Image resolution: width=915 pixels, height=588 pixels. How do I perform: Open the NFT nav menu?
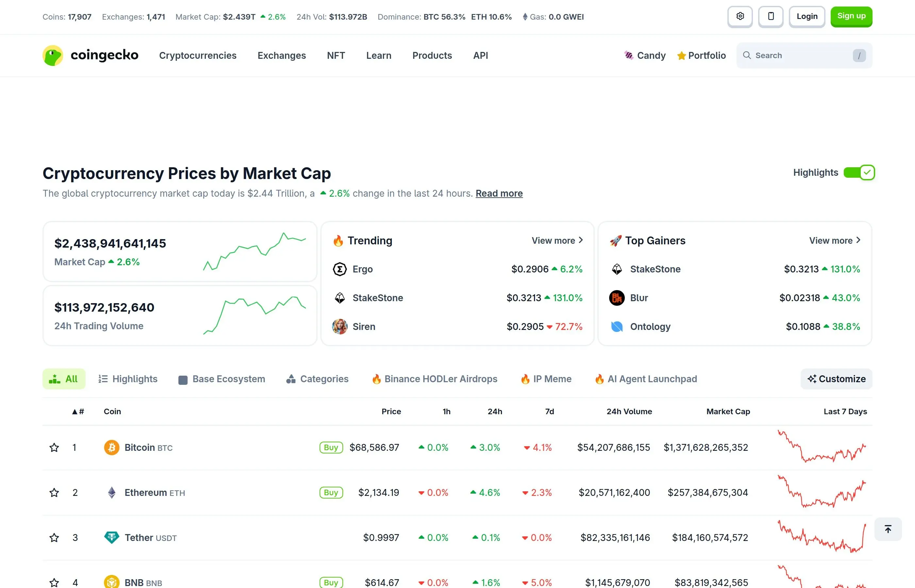point(336,55)
